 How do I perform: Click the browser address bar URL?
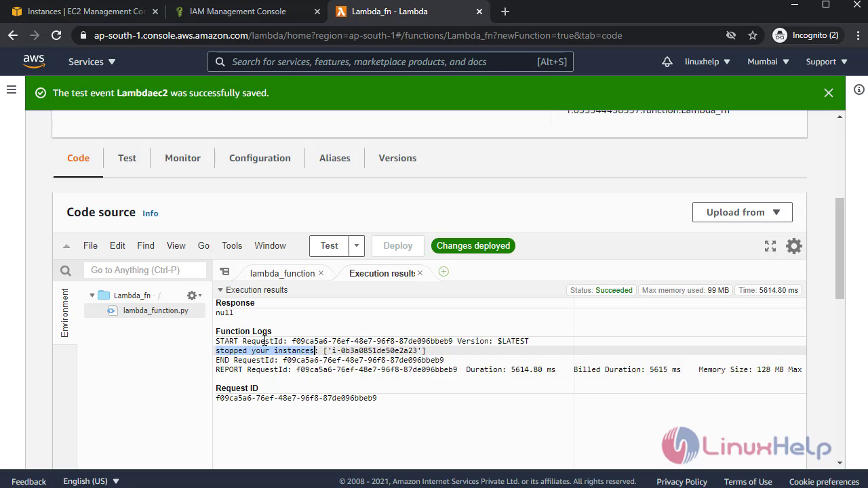[358, 35]
